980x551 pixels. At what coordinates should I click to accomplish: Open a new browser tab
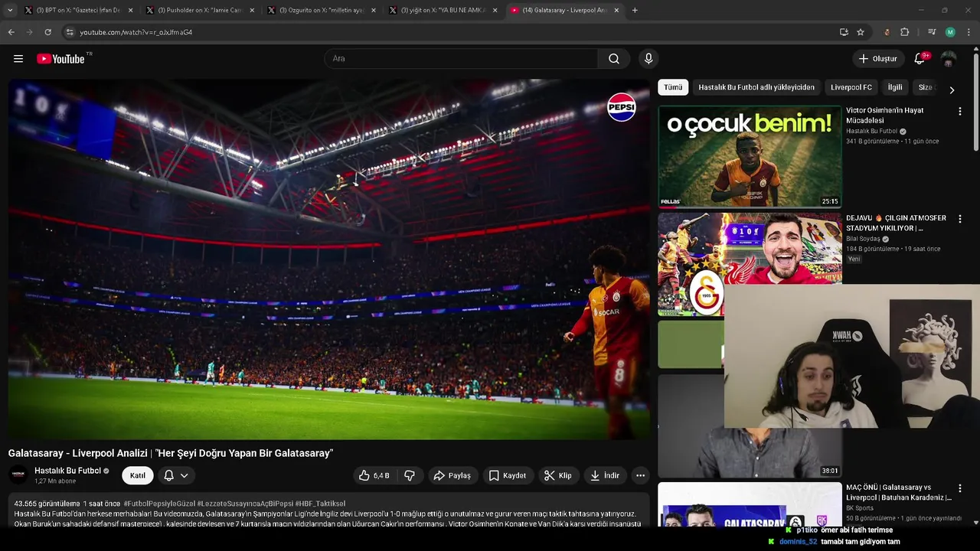click(x=635, y=10)
